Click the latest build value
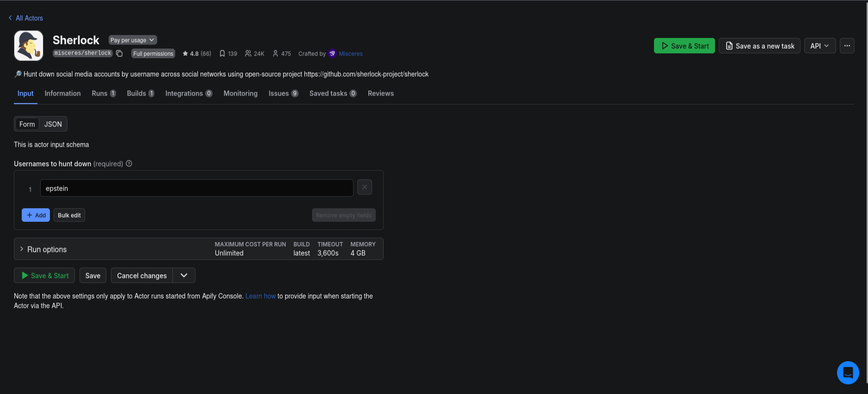This screenshot has width=868, height=394. pyautogui.click(x=302, y=253)
